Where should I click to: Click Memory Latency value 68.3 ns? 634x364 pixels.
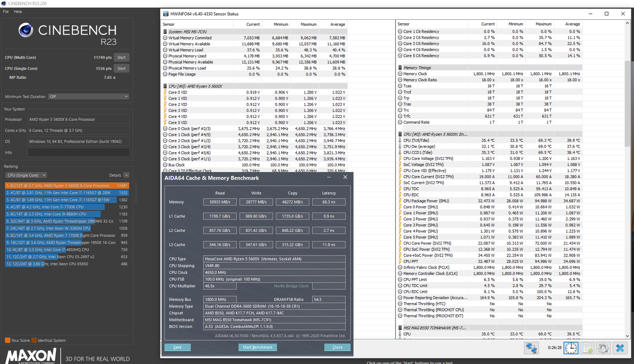coord(329,202)
